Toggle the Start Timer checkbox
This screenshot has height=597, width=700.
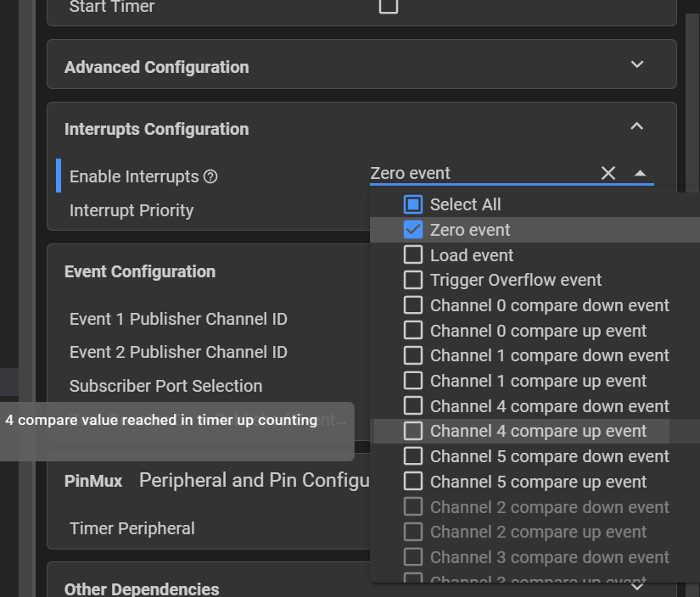point(388,6)
